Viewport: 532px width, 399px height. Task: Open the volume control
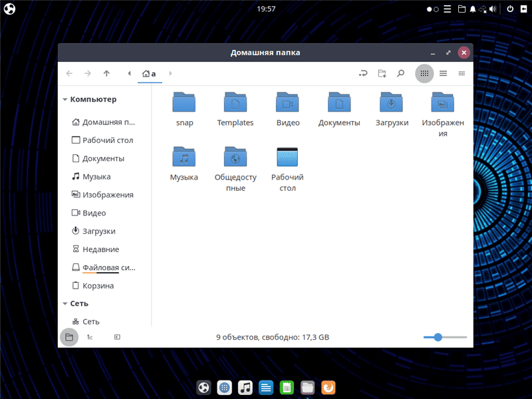(493, 9)
